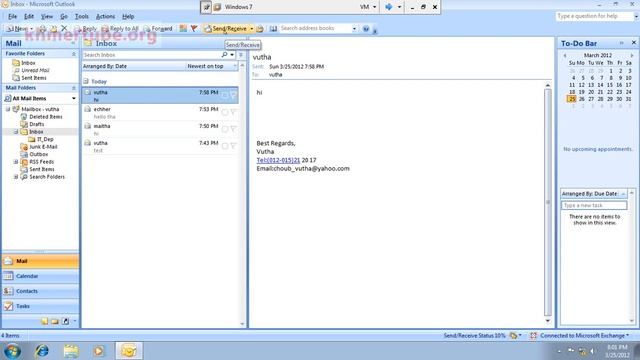640x360 pixels.
Task: Expand the RSS Feeds folder node
Action: [x=16, y=162]
